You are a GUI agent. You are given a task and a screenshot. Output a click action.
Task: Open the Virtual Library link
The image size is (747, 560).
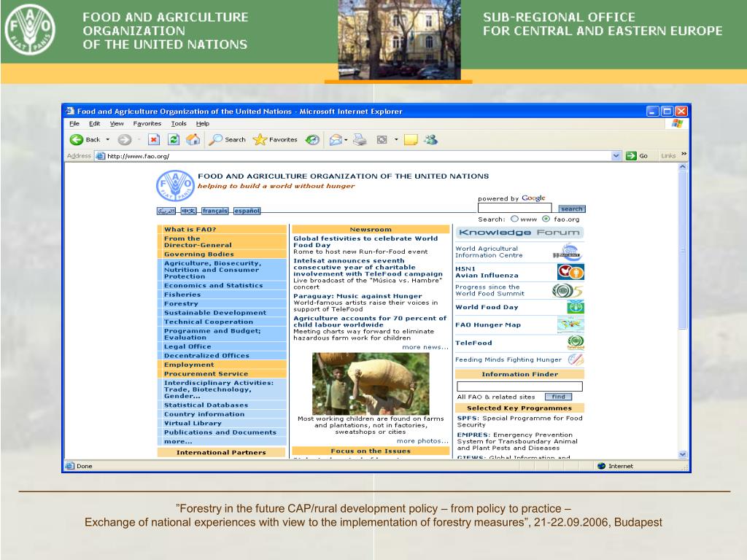[x=193, y=424]
